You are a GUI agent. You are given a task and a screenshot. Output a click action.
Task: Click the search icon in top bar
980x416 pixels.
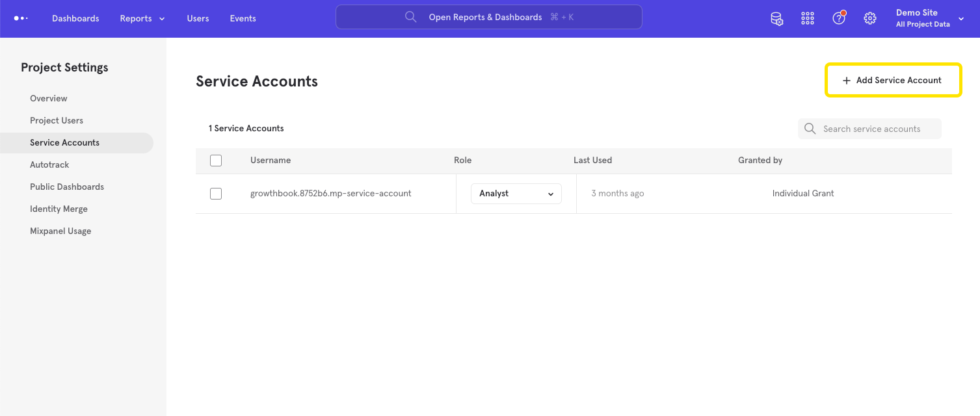pyautogui.click(x=410, y=17)
